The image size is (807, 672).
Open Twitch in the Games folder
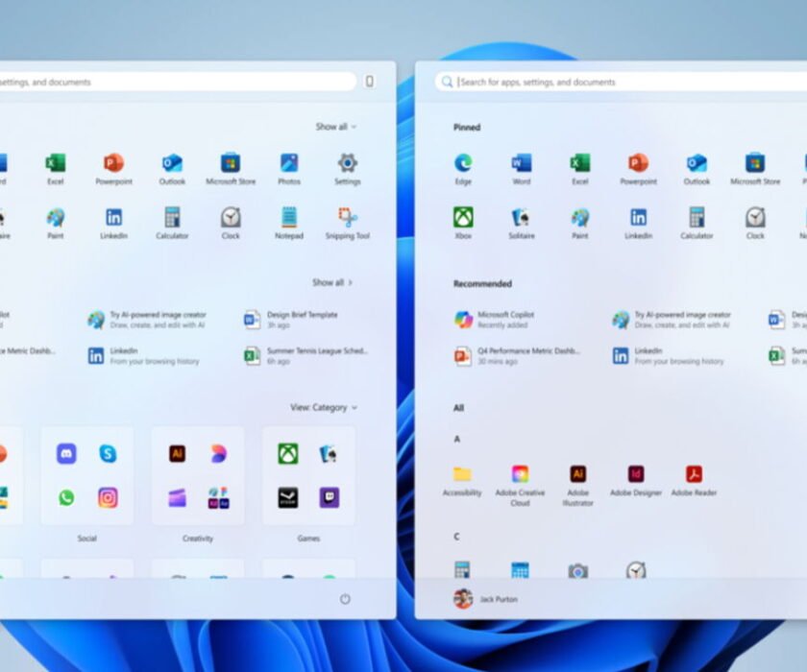click(329, 497)
